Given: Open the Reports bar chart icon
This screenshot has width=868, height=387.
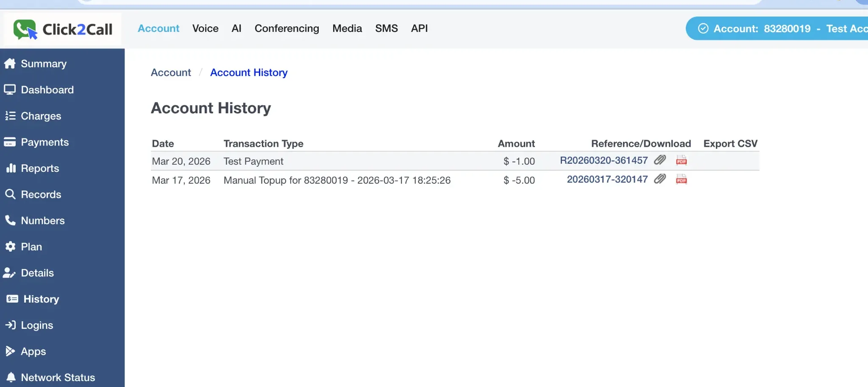Looking at the screenshot, I should (11, 168).
